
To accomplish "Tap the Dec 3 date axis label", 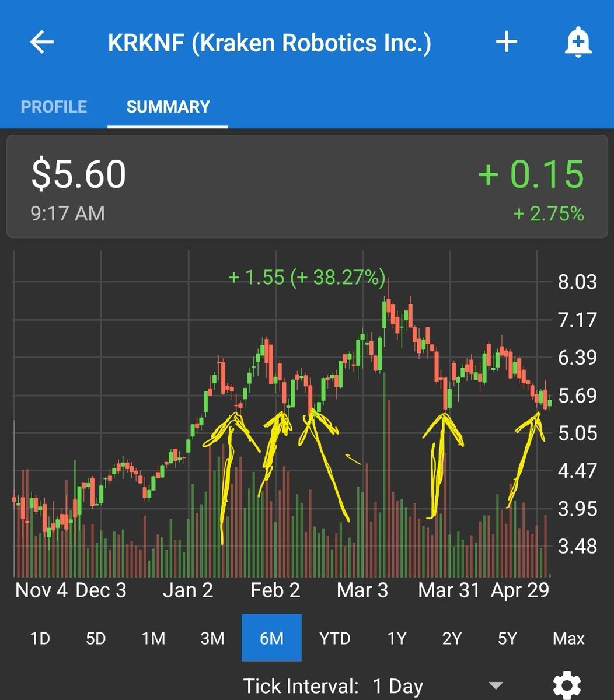I will (101, 590).
